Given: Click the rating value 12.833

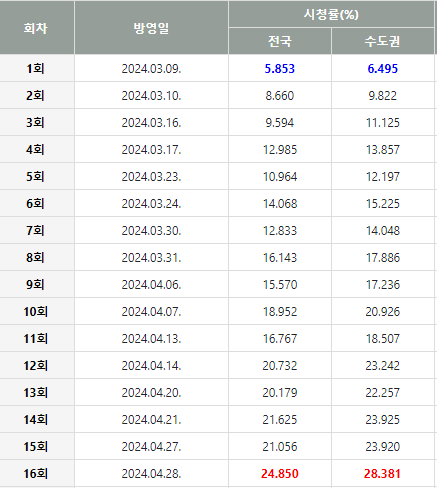Looking at the screenshot, I should pos(280,231).
